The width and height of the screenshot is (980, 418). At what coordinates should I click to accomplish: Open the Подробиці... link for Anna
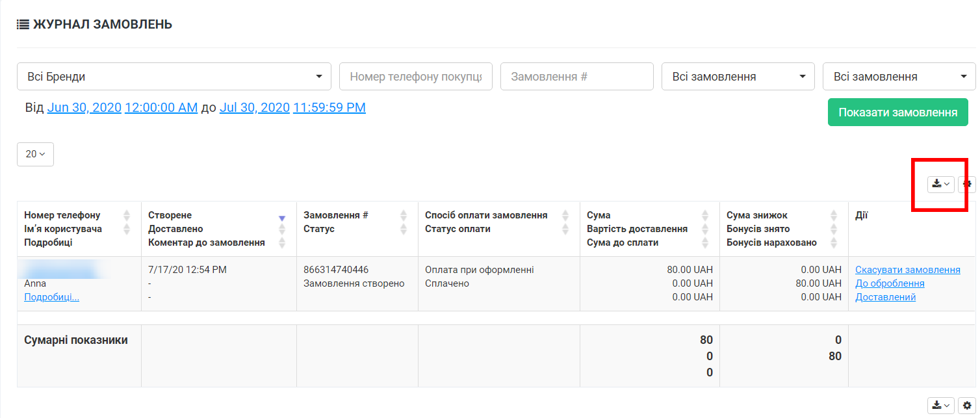52,297
